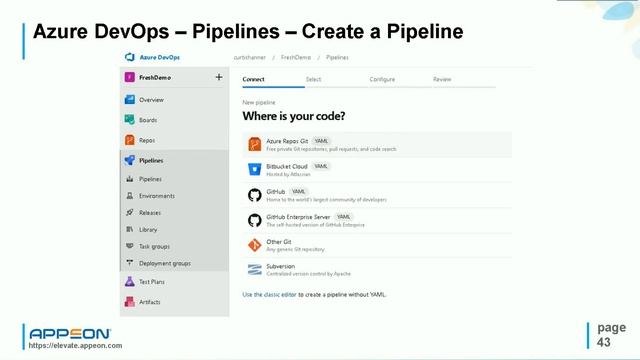This screenshot has height=360, width=640.
Task: Open the Repos sidebar label
Action: coord(147,140)
